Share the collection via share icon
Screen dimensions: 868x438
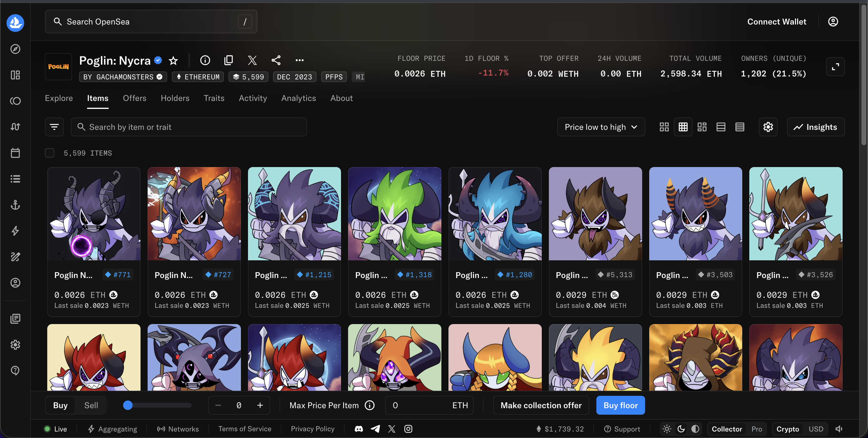pyautogui.click(x=276, y=60)
